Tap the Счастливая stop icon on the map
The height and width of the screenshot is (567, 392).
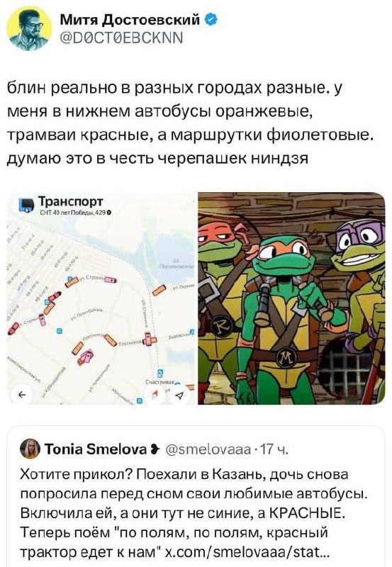click(161, 374)
